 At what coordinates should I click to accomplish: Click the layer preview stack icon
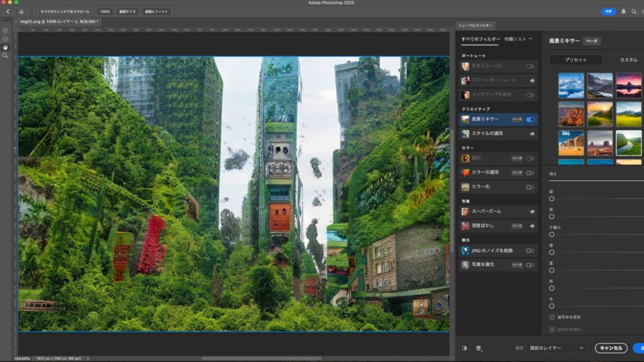tap(479, 348)
